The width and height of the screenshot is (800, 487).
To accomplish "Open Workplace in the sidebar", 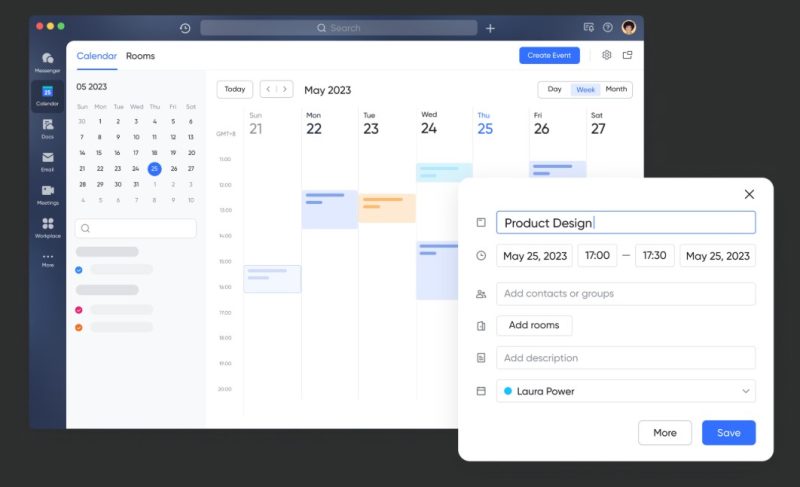I will pos(47,227).
